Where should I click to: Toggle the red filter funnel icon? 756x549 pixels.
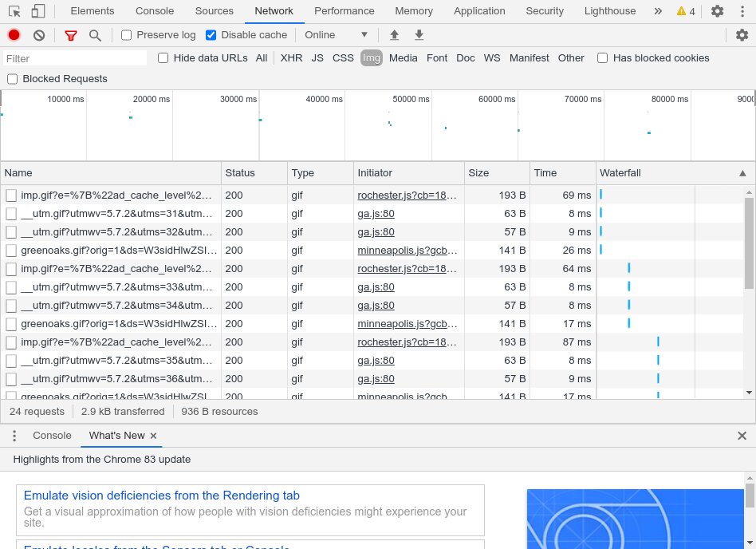(x=71, y=35)
